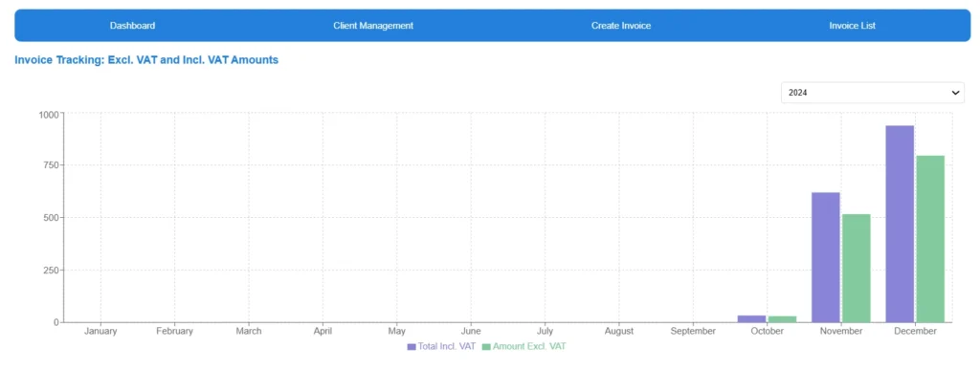Click the September axis label
This screenshot has width=980, height=391.
point(693,331)
